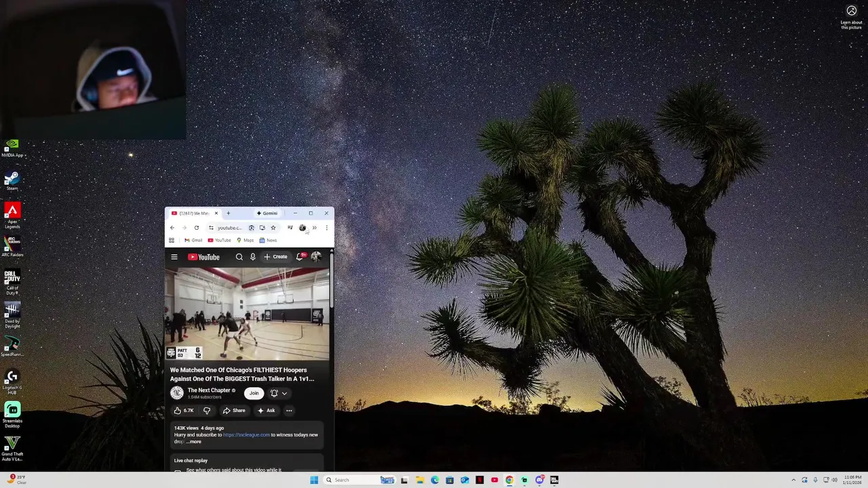The height and width of the screenshot is (488, 868).
Task: Open the News bookmark
Action: [268, 240]
